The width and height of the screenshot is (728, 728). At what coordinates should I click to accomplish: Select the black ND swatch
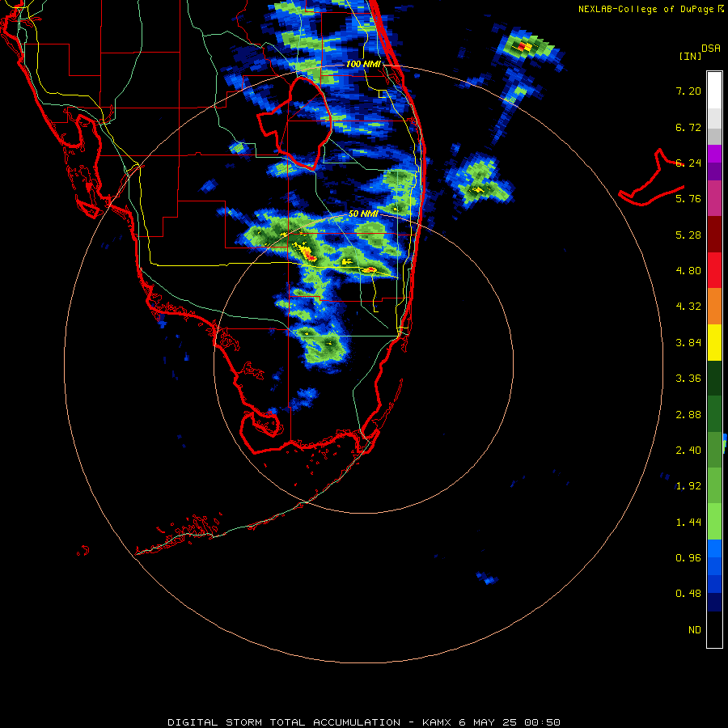click(x=714, y=629)
